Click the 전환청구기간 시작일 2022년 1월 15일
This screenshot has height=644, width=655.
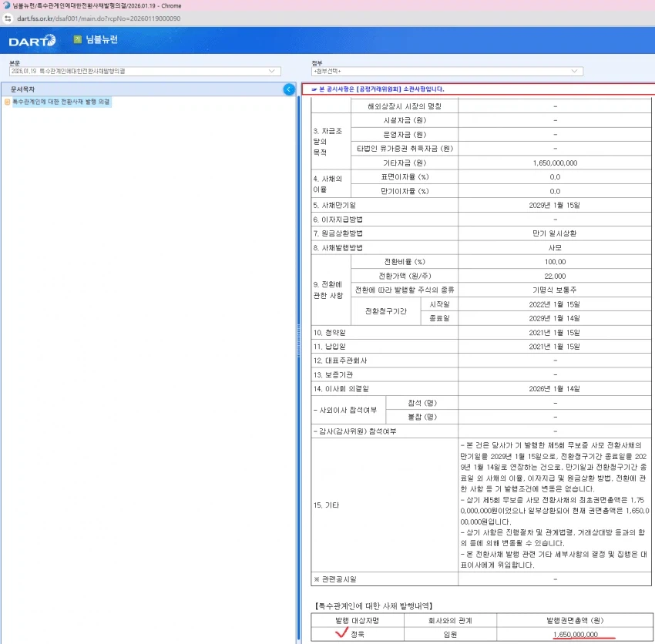point(554,304)
